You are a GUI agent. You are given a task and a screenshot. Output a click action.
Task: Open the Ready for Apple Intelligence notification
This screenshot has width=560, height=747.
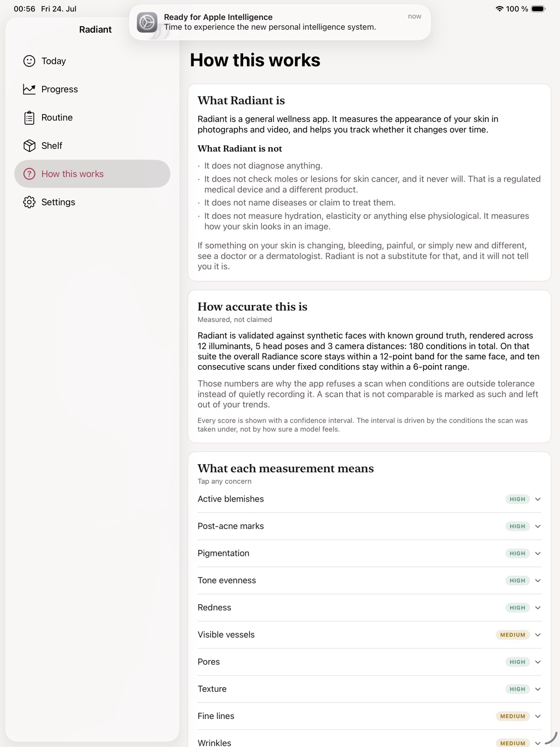(280, 22)
